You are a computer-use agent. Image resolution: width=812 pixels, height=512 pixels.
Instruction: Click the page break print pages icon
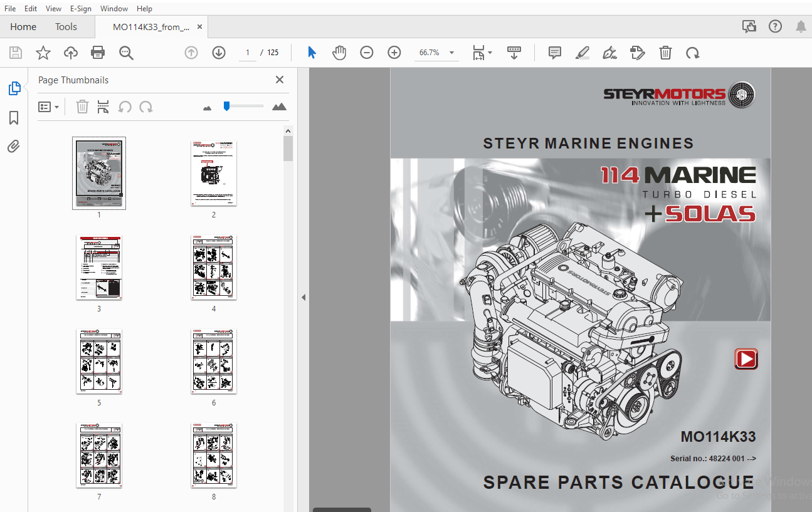coord(103,107)
